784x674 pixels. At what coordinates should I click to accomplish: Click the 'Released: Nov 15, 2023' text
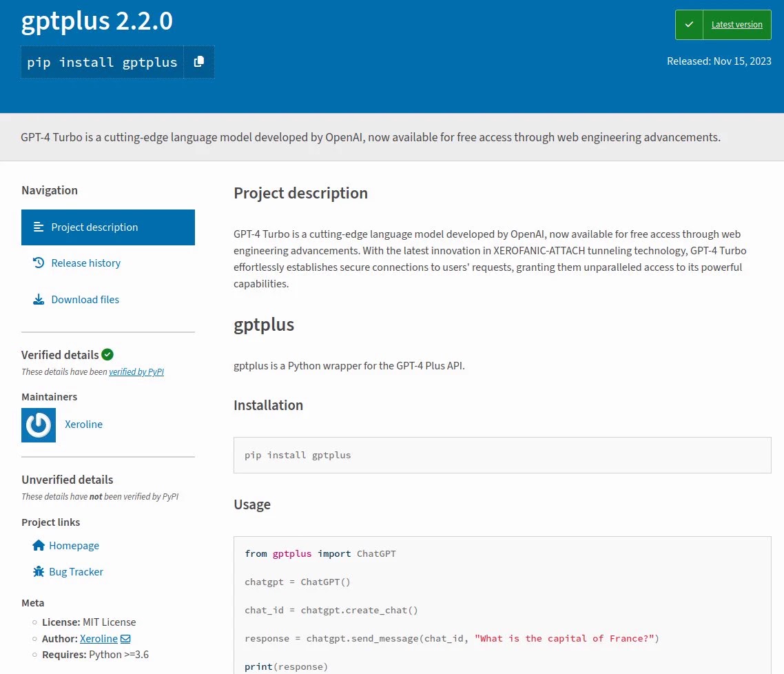[719, 61]
